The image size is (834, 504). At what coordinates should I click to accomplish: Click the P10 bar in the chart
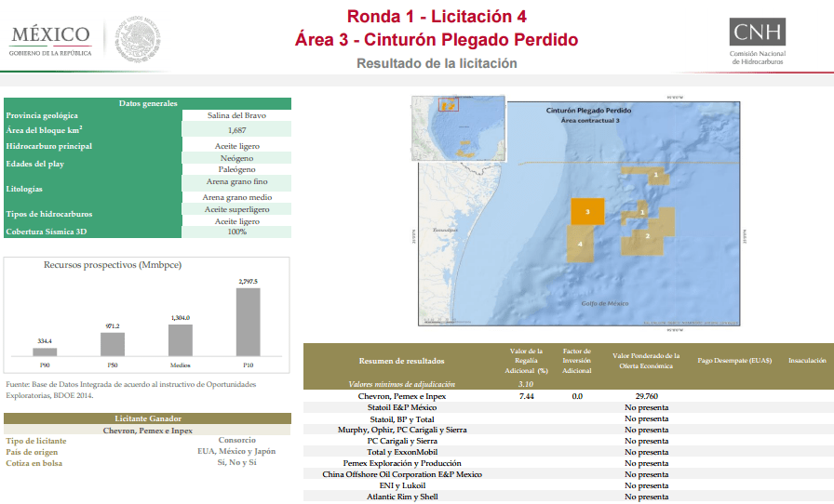(249, 322)
